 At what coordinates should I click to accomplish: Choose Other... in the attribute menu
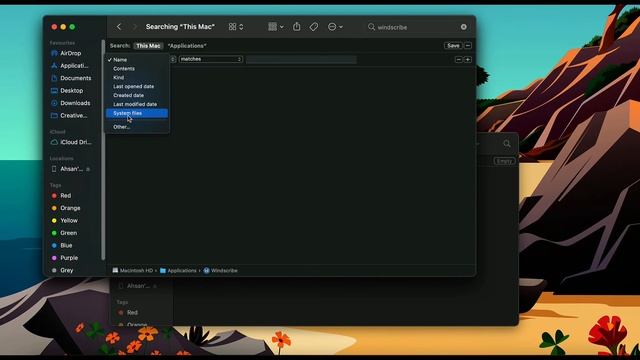pyautogui.click(x=137, y=127)
